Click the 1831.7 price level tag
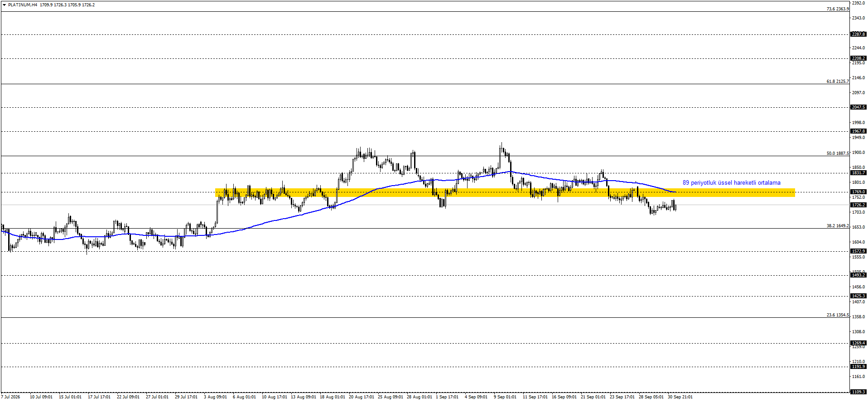 click(x=858, y=173)
